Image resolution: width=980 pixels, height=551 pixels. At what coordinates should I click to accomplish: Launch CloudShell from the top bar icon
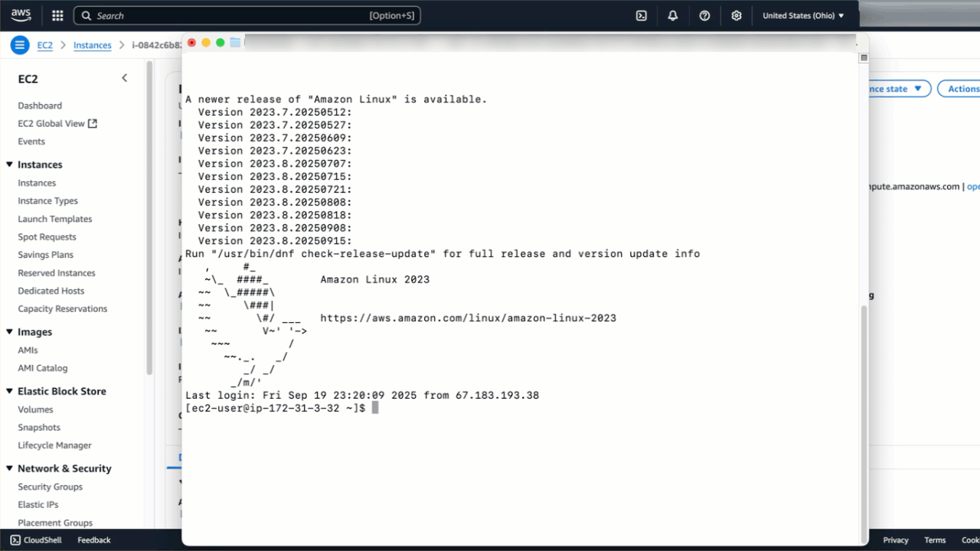[642, 15]
